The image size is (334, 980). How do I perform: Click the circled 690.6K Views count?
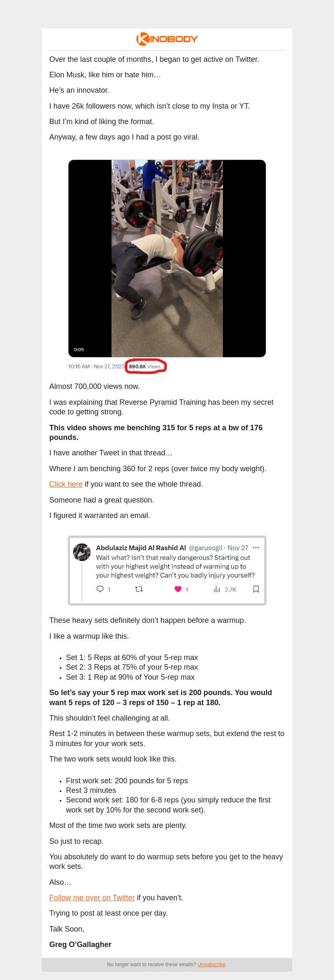coord(145,366)
